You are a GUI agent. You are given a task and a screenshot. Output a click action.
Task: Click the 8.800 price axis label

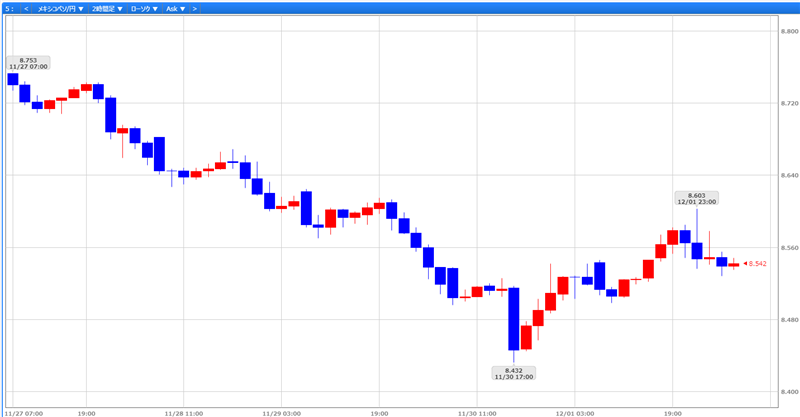(788, 31)
